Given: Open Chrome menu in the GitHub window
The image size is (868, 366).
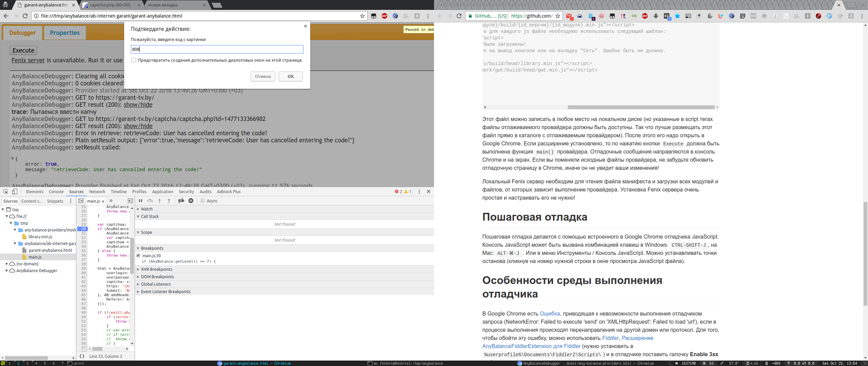Looking at the screenshot, I should click(862, 16).
